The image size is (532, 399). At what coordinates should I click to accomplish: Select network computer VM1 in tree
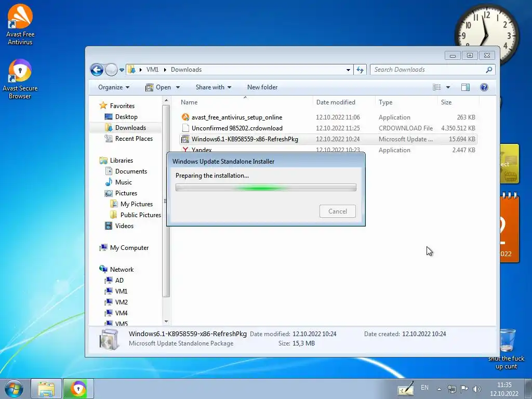click(116, 291)
